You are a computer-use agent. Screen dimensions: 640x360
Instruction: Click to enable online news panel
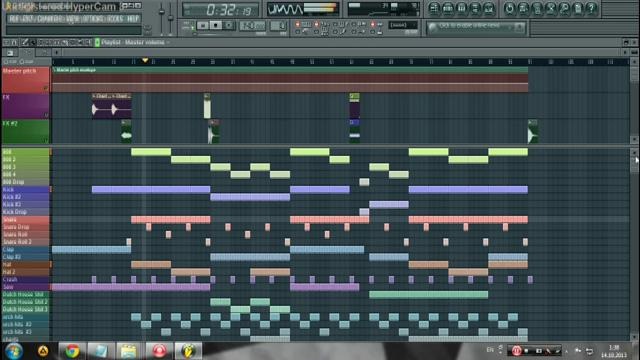(x=476, y=27)
